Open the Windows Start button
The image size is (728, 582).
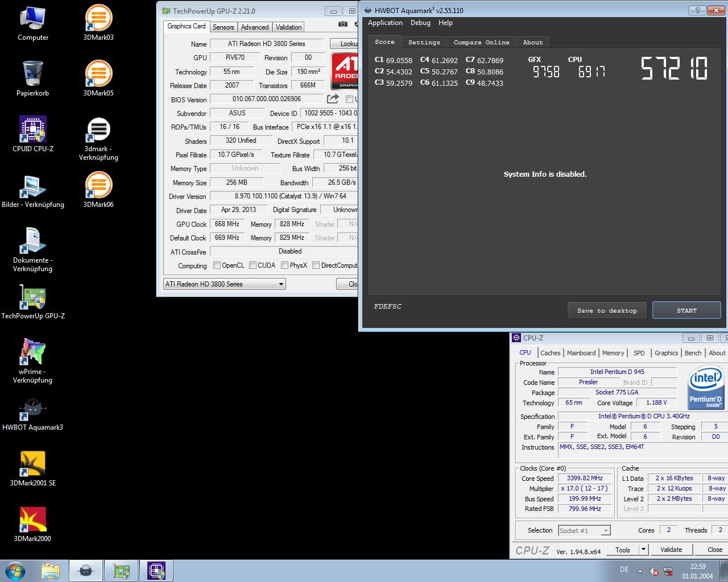(15, 571)
